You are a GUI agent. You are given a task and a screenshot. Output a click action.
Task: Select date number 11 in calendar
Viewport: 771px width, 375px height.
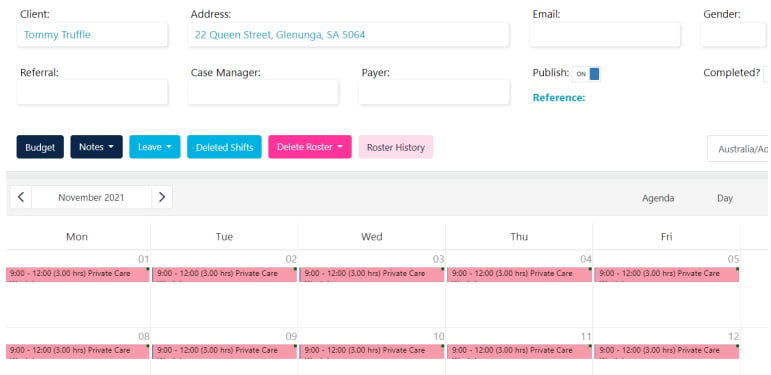click(x=586, y=337)
